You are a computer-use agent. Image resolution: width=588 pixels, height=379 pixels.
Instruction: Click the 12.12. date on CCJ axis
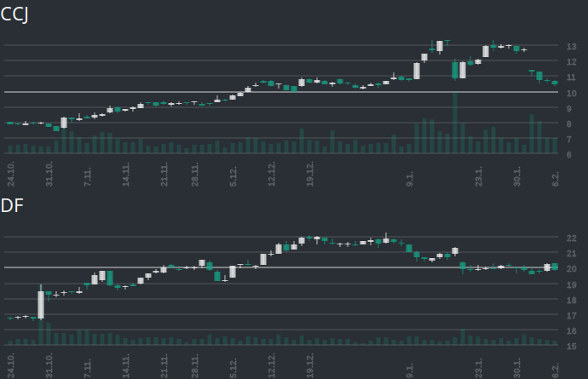click(271, 175)
